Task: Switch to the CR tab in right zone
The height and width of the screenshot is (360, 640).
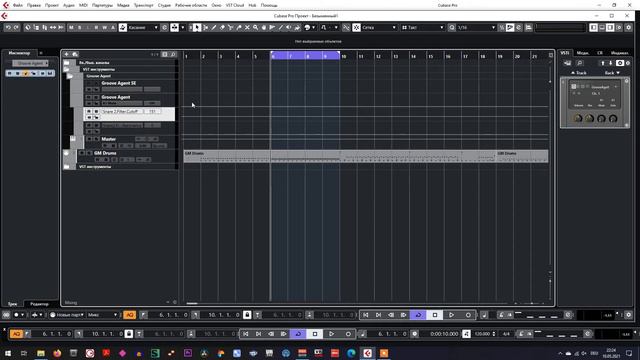Action: [600, 53]
